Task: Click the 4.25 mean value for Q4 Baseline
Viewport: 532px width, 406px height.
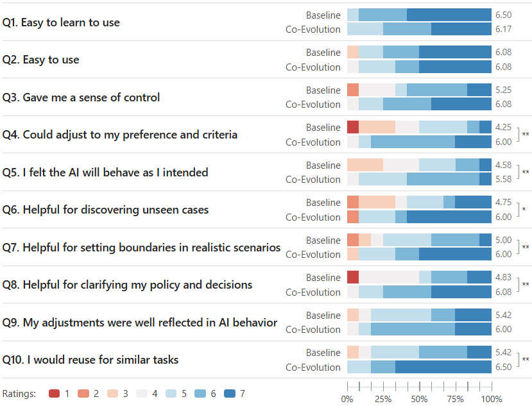Action: click(x=504, y=128)
